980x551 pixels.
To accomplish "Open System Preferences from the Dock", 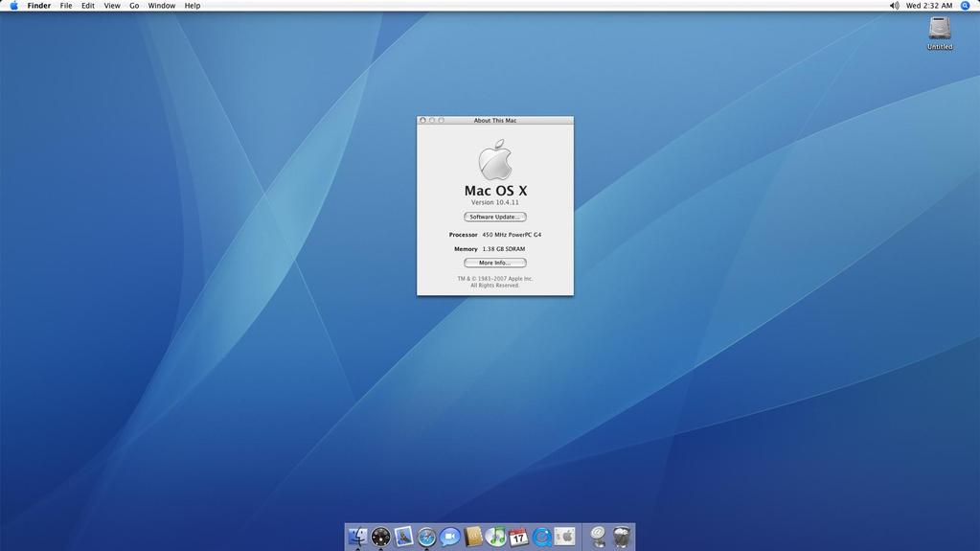I will click(565, 537).
